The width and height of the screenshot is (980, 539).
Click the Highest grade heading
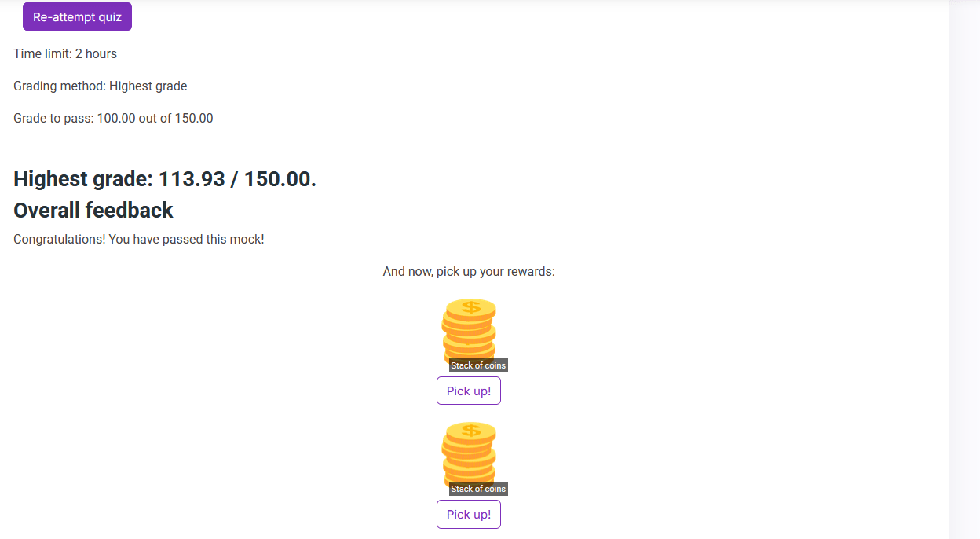click(165, 179)
